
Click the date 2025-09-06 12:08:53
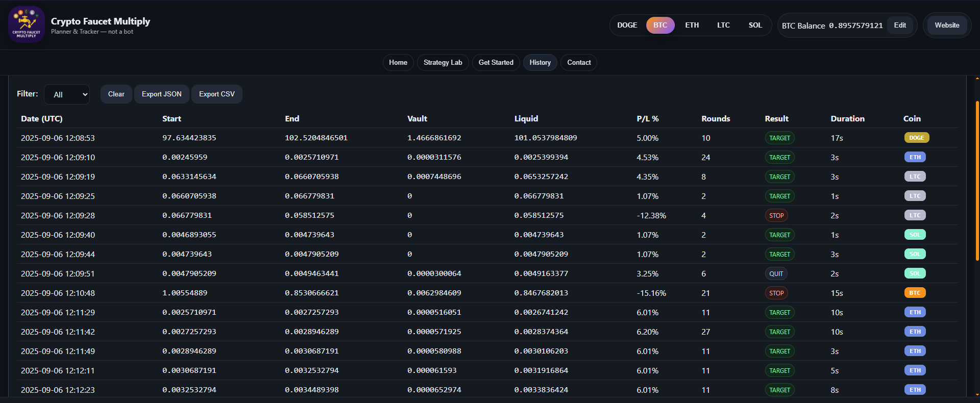58,138
